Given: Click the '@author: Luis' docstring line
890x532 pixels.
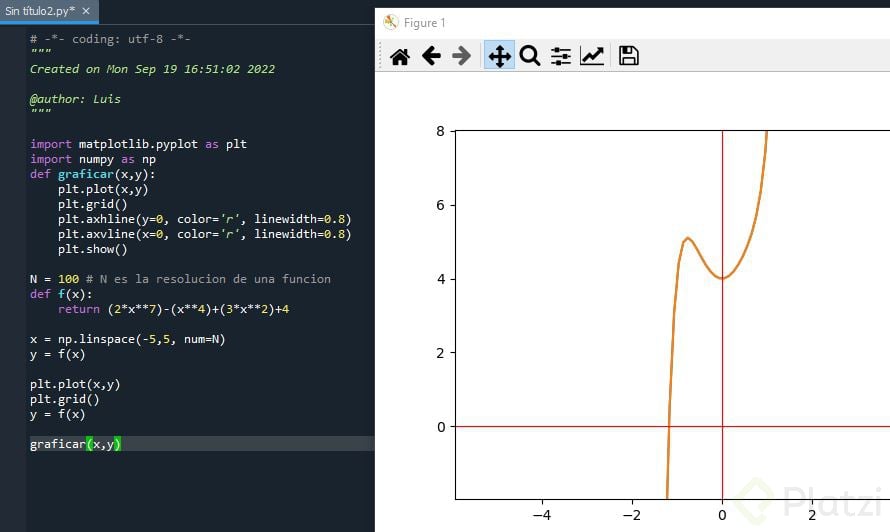Looking at the screenshot, I should (x=75, y=99).
